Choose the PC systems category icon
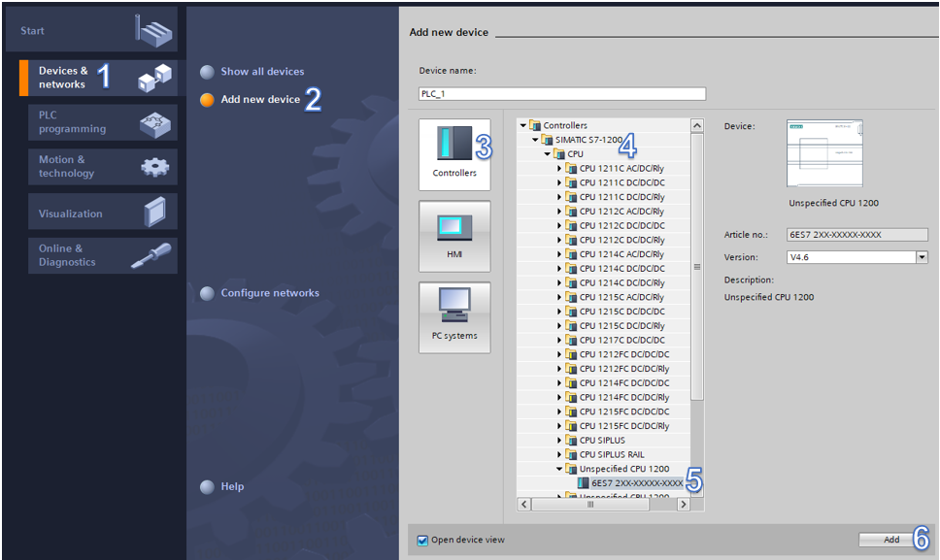The height and width of the screenshot is (560, 940). (x=453, y=306)
